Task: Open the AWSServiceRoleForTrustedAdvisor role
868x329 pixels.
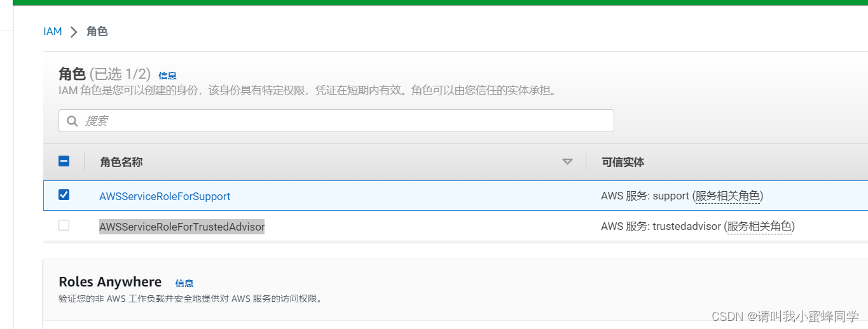Action: 182,226
